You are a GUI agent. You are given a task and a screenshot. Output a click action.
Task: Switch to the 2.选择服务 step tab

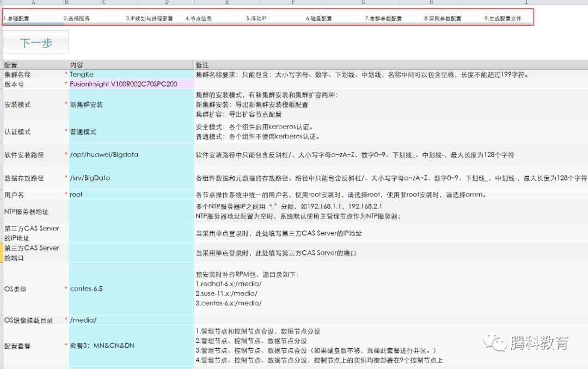click(x=77, y=19)
